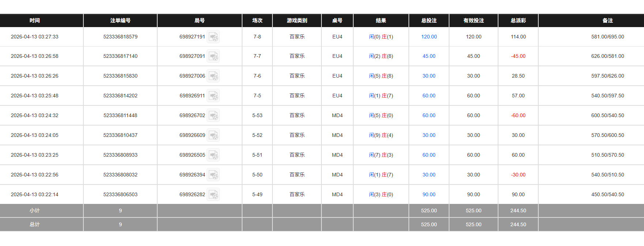Play video recording for game 698927006

point(214,76)
